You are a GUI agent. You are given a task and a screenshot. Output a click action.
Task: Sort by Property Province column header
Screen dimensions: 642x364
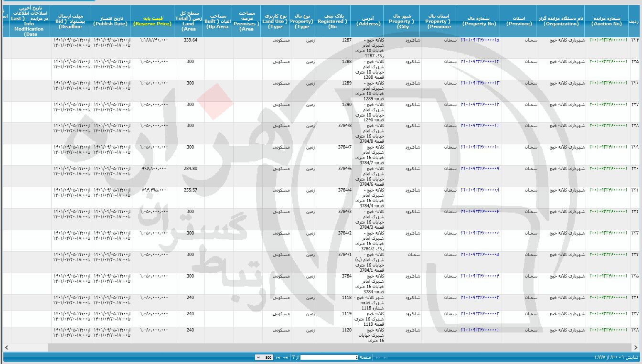point(438,21)
